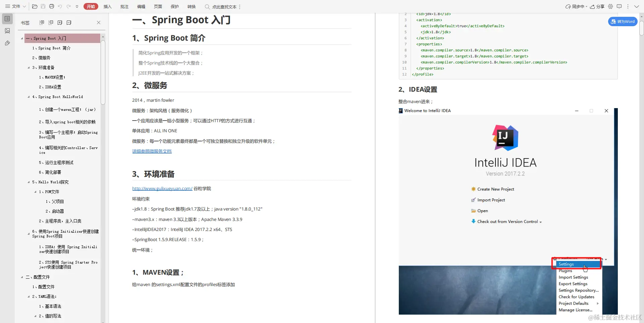The height and width of the screenshot is (323, 644).
Task: Expand the '二、配置文件' bookmark section
Action: click(x=22, y=277)
